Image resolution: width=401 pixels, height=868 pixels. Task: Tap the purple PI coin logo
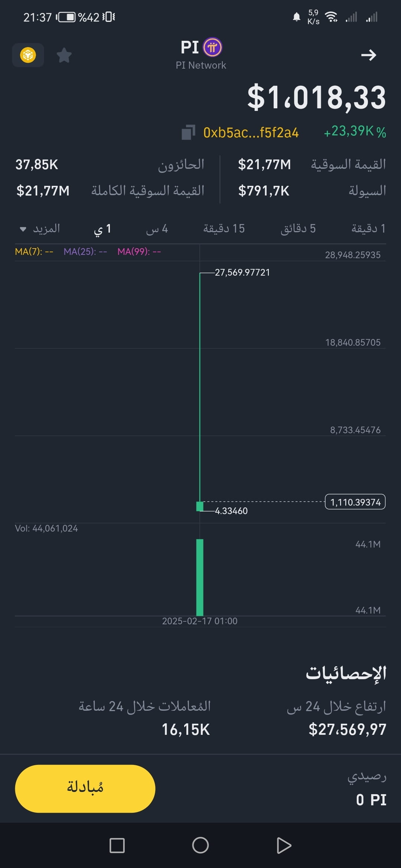coord(213,47)
